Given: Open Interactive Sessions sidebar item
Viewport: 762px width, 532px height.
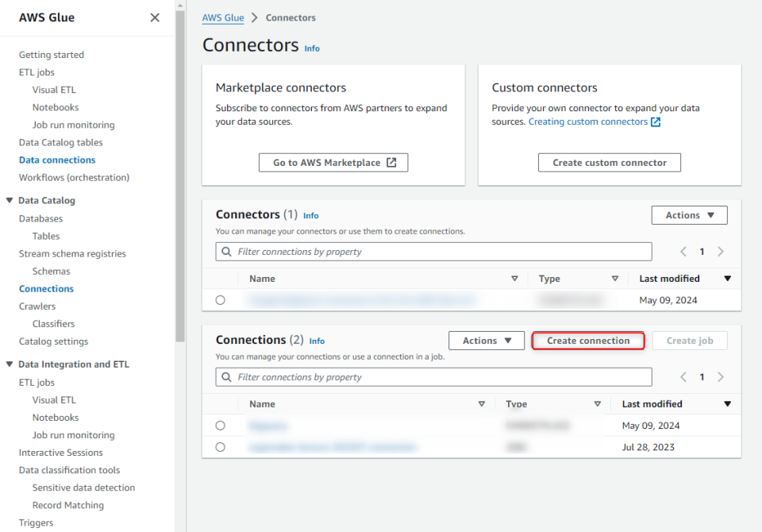Looking at the screenshot, I should pyautogui.click(x=61, y=453).
